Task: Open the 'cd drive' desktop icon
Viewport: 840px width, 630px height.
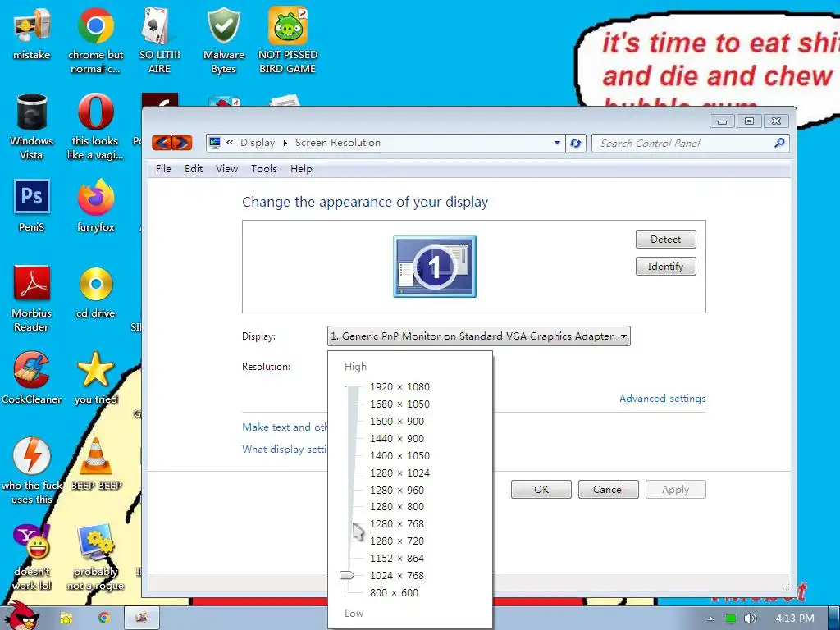Action: coord(95,292)
